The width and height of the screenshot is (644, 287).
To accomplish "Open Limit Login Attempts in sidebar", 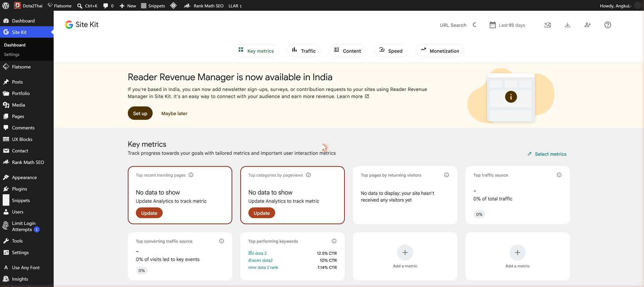I will tap(27, 227).
